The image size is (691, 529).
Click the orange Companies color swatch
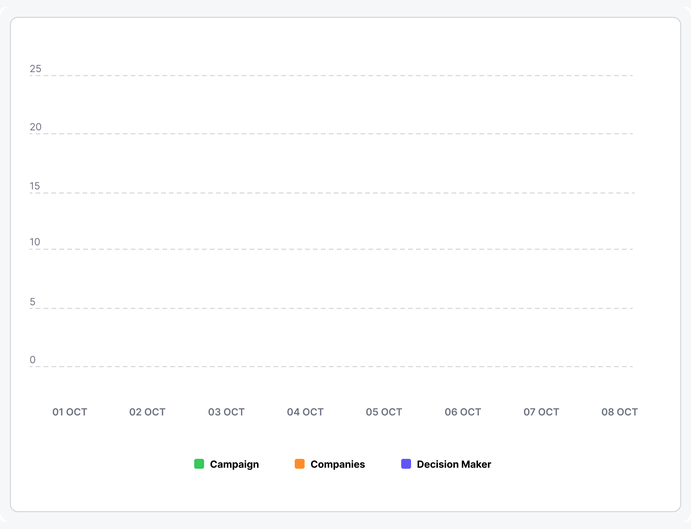coord(300,464)
